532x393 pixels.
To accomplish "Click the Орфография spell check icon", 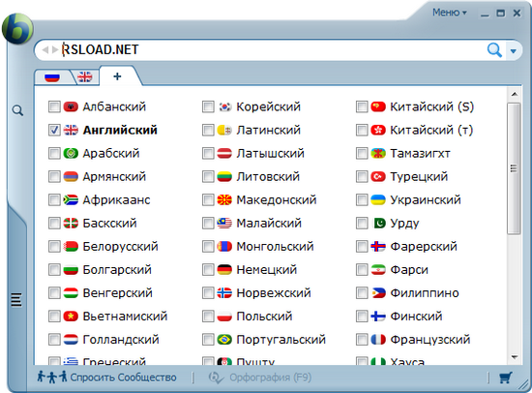I will click(216, 378).
